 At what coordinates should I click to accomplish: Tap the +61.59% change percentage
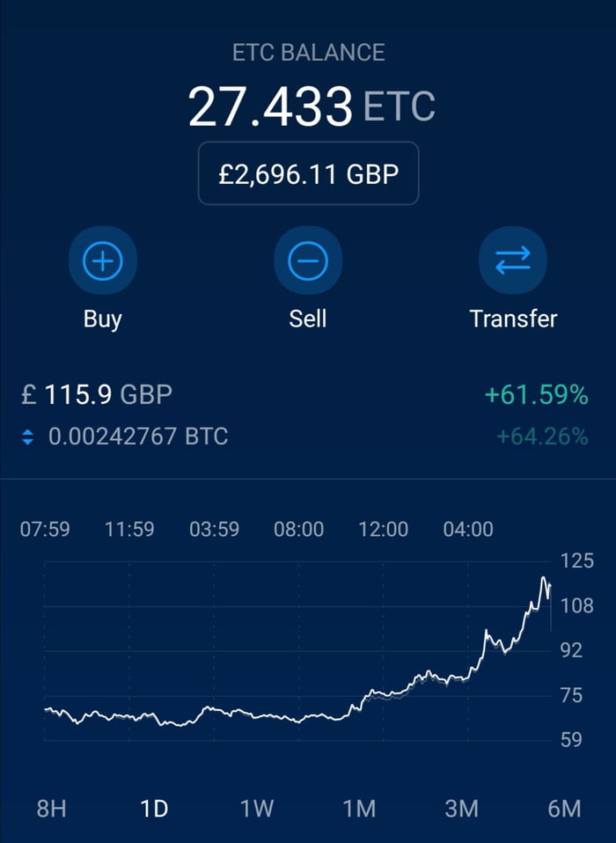pos(536,396)
